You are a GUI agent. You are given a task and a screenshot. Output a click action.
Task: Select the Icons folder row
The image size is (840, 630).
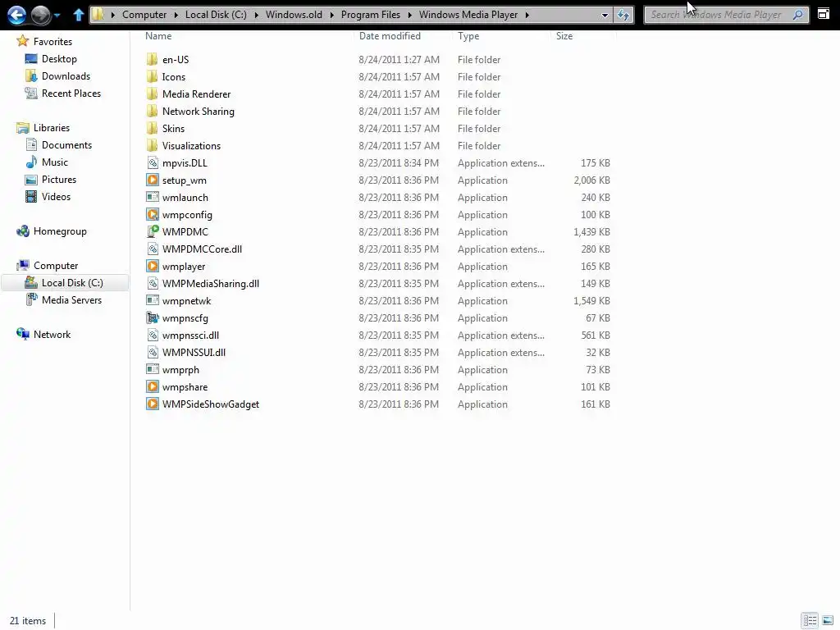[377, 76]
